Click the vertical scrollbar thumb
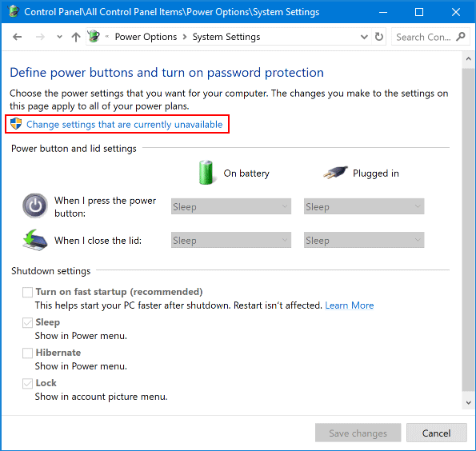This screenshot has height=451, width=476. 469,230
